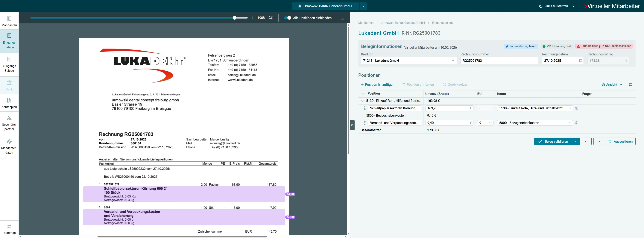Click the redo arrow icon
The width and height of the screenshot is (644, 238).
[x=598, y=141]
